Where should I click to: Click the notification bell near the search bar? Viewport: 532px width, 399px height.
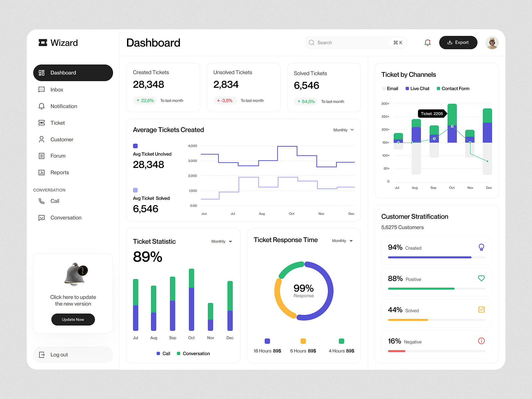tap(427, 43)
